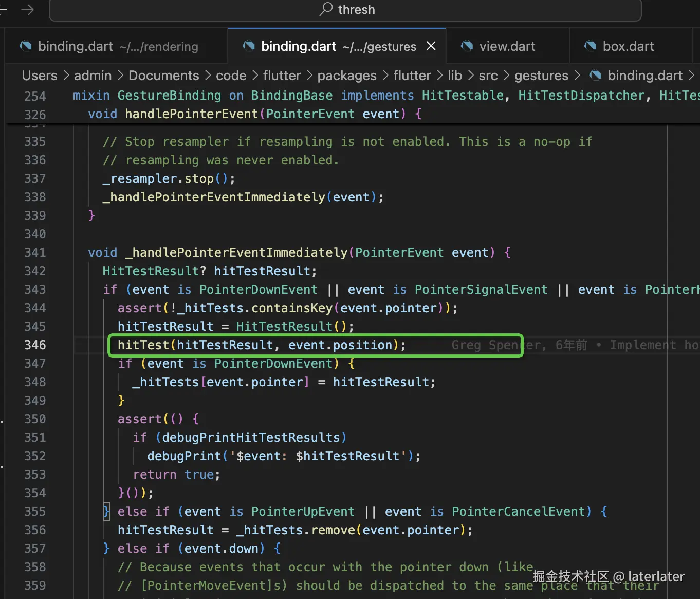The height and width of the screenshot is (599, 700).
Task: Open the packages breadcrumb segment
Action: pyautogui.click(x=346, y=76)
